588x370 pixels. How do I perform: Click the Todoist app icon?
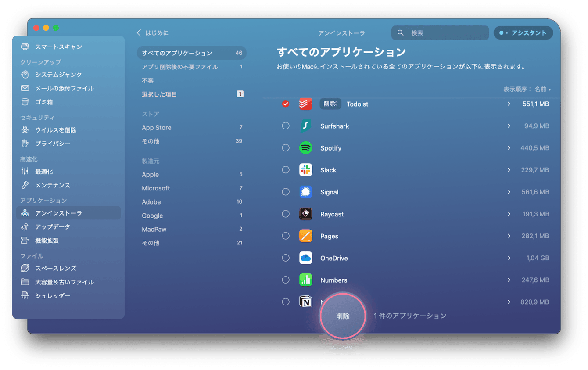point(305,104)
